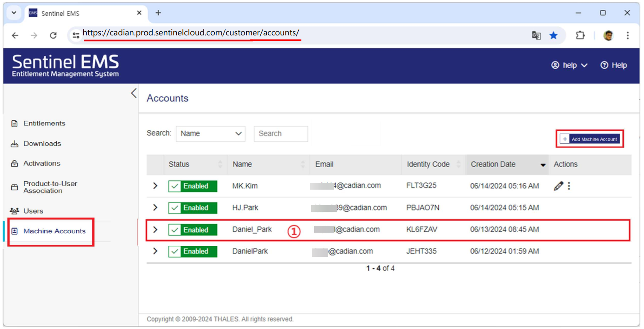This screenshot has height=329, width=644.
Task: Expand the DanielPark account row
Action: click(x=155, y=251)
